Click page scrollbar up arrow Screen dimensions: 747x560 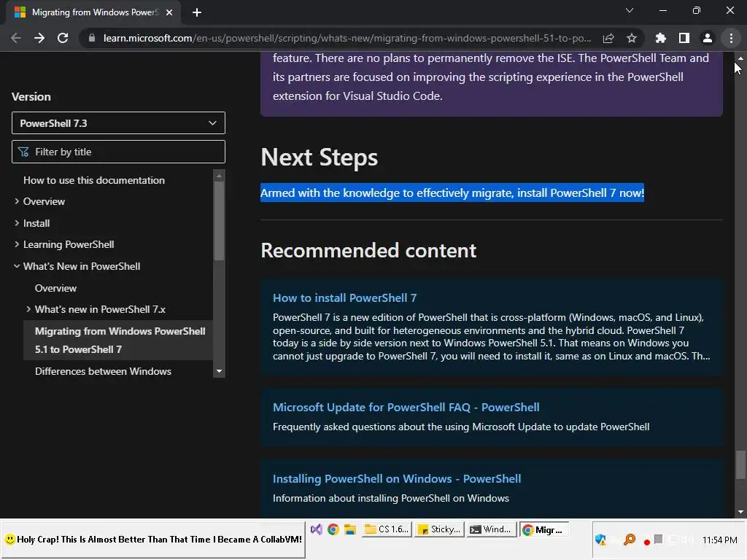740,58
